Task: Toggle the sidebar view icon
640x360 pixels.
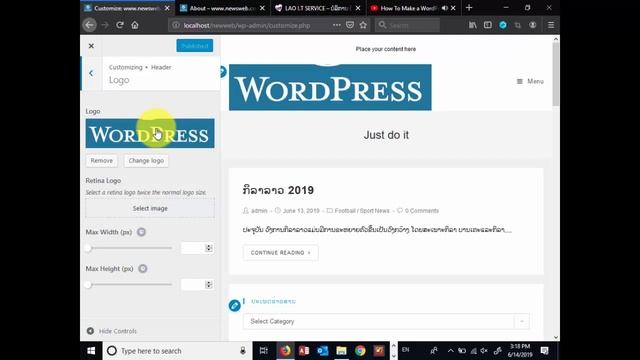Action: point(488,25)
